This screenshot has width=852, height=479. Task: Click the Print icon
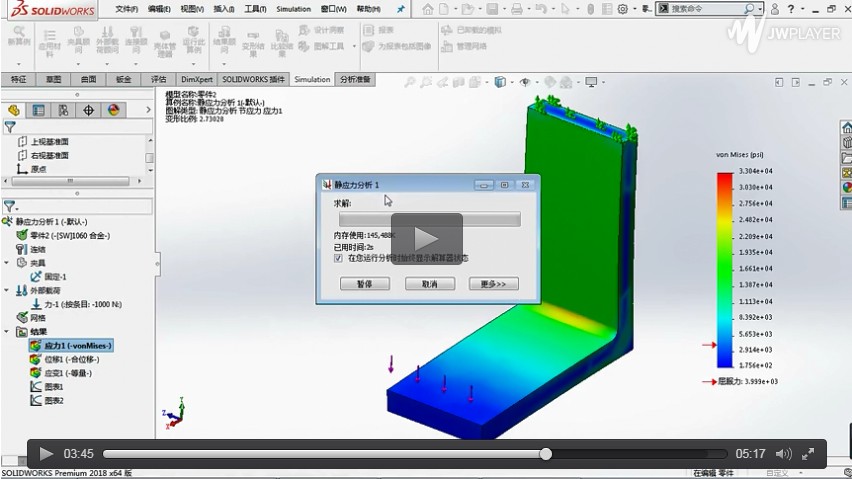click(516, 9)
